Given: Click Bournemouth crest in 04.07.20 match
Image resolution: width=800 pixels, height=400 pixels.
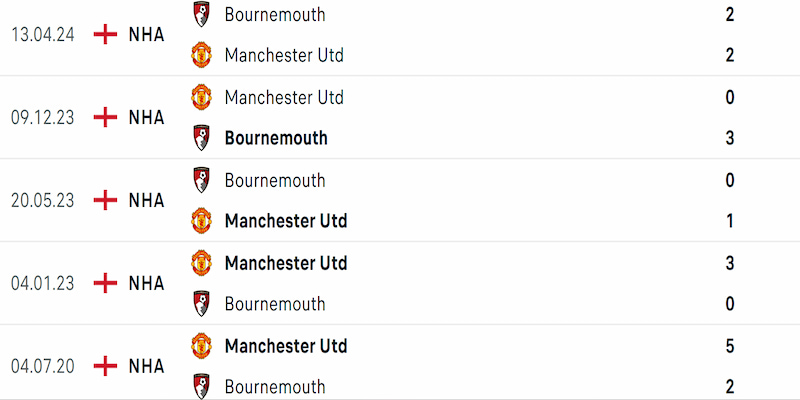Looking at the screenshot, I should click(x=202, y=387).
